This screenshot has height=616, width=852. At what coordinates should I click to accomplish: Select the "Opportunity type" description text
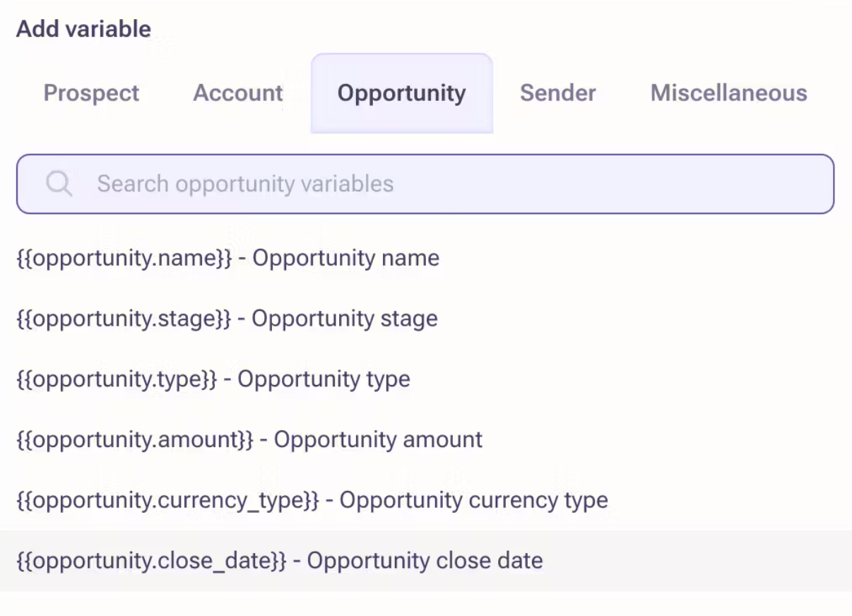(x=324, y=379)
